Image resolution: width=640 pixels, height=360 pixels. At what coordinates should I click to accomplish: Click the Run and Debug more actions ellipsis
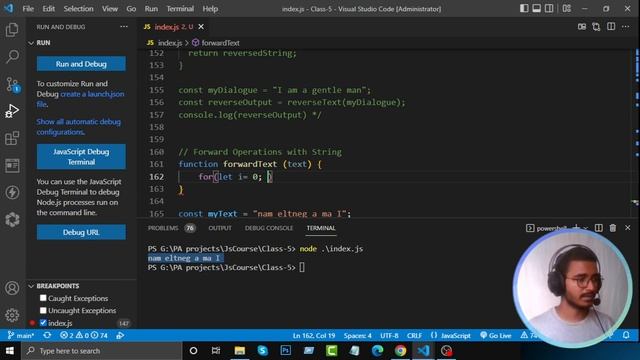click(x=124, y=27)
